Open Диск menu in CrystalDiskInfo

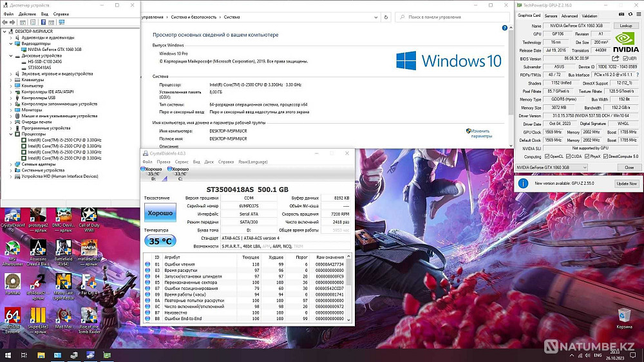click(x=209, y=162)
